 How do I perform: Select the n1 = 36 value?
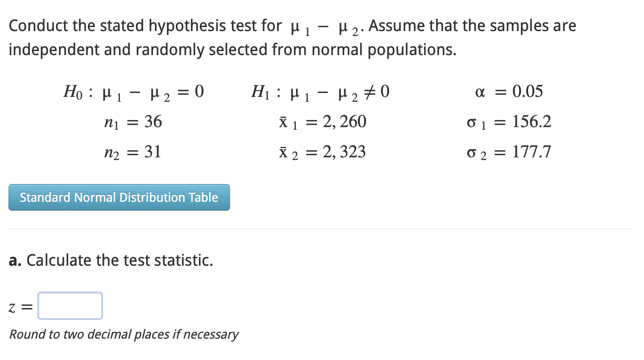[132, 122]
